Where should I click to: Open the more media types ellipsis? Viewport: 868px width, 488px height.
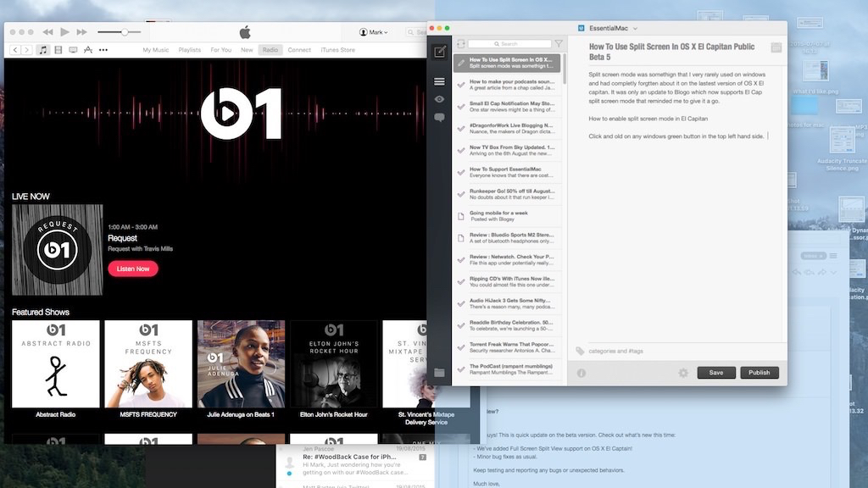[x=103, y=50]
